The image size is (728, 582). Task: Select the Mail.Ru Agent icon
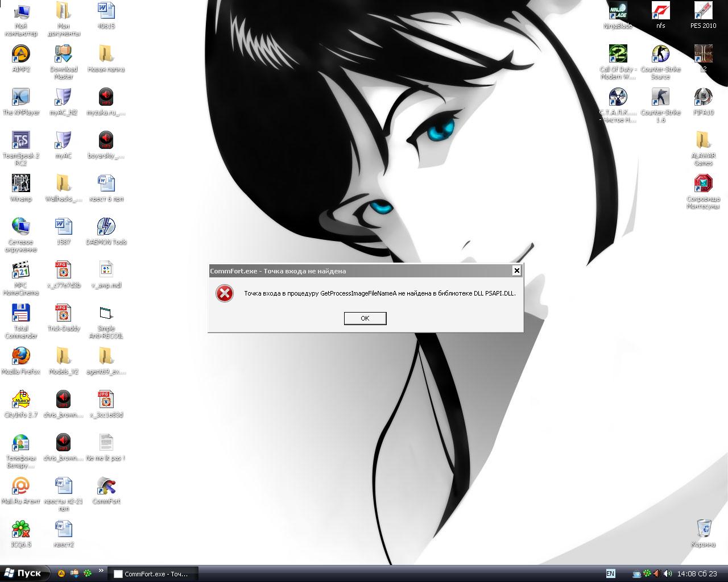pyautogui.click(x=21, y=487)
